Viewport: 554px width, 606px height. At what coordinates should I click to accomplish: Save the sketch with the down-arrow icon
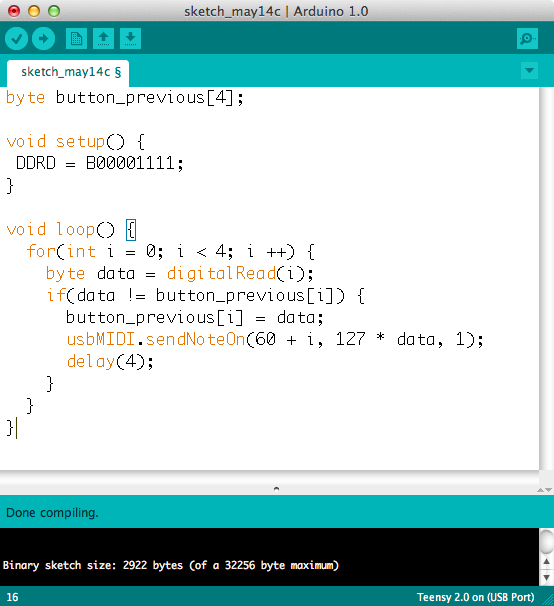click(x=130, y=39)
